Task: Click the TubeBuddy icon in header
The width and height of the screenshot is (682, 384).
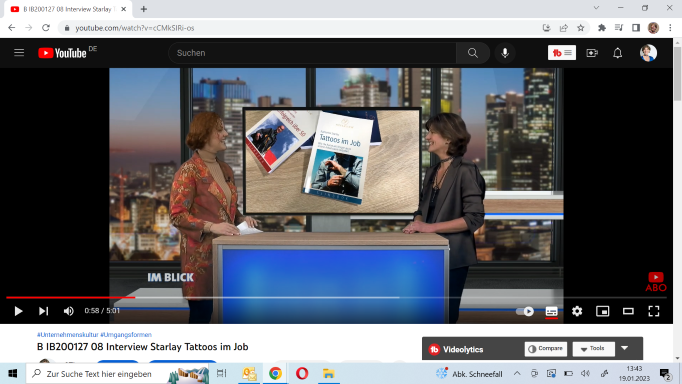Action: (562, 53)
